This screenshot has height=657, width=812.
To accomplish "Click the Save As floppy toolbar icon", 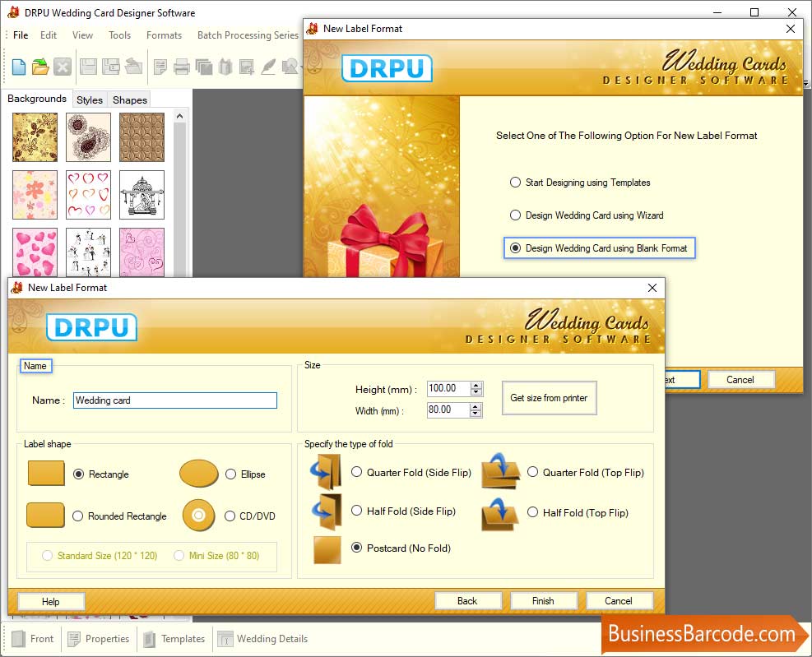I will point(111,67).
